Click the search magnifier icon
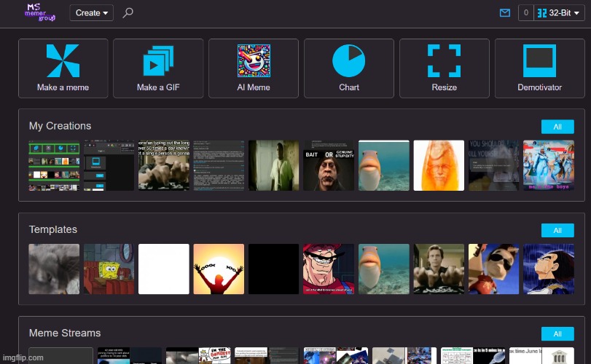The height and width of the screenshot is (364, 591). coord(128,13)
